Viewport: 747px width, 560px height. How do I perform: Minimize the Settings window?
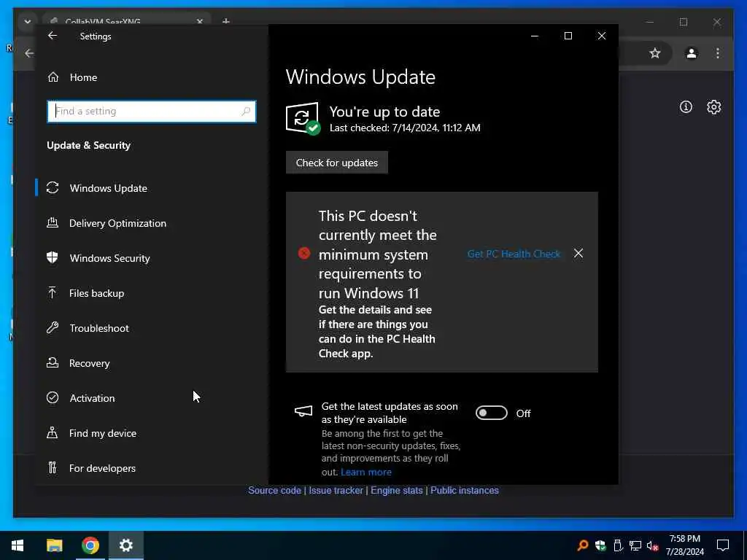click(535, 36)
